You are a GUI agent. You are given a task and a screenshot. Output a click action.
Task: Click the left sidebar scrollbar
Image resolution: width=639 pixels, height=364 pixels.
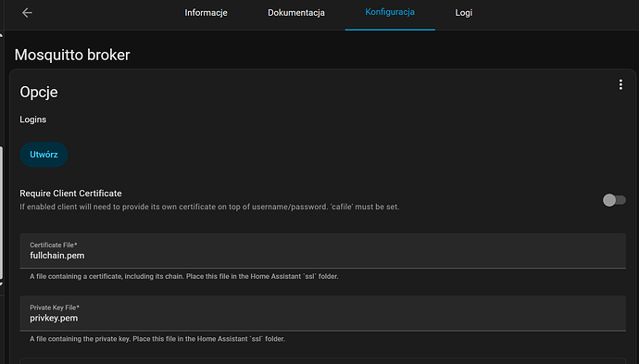click(x=2, y=212)
